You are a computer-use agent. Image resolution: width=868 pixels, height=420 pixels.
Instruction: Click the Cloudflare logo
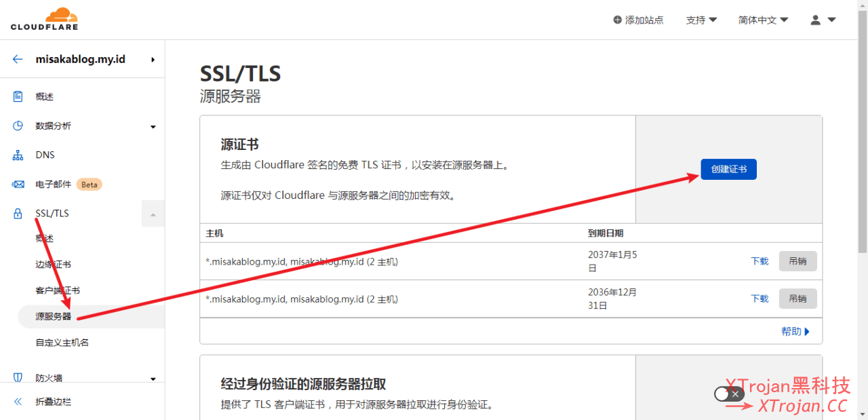point(44,19)
